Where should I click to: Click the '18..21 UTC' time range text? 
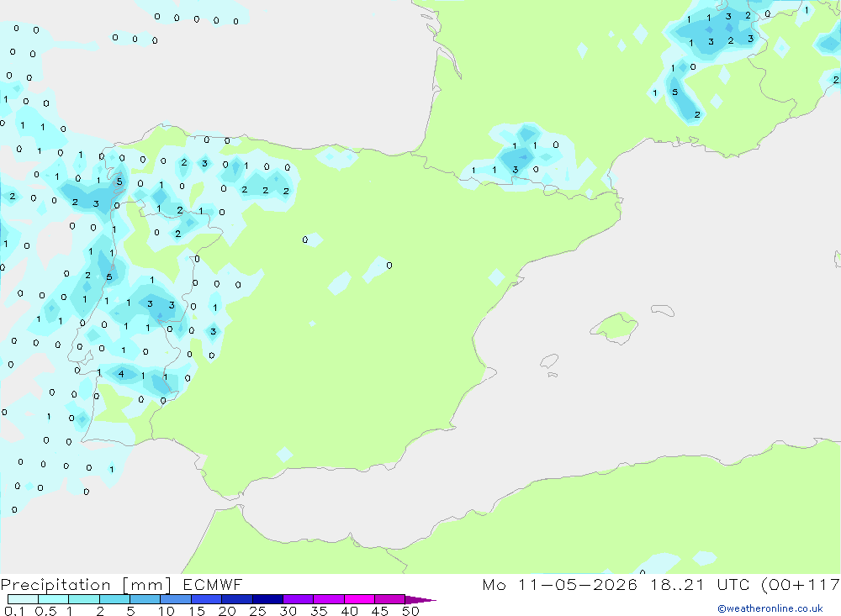(700, 585)
